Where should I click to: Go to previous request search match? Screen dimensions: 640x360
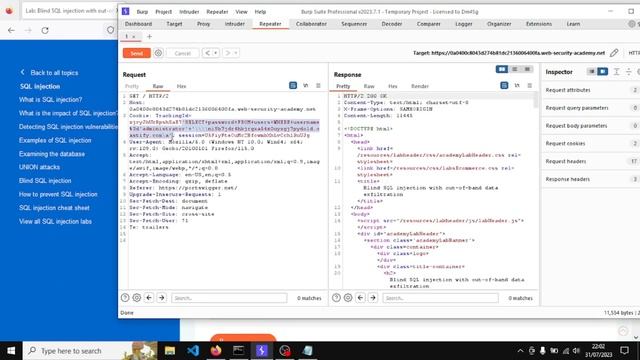pyautogui.click(x=149, y=298)
